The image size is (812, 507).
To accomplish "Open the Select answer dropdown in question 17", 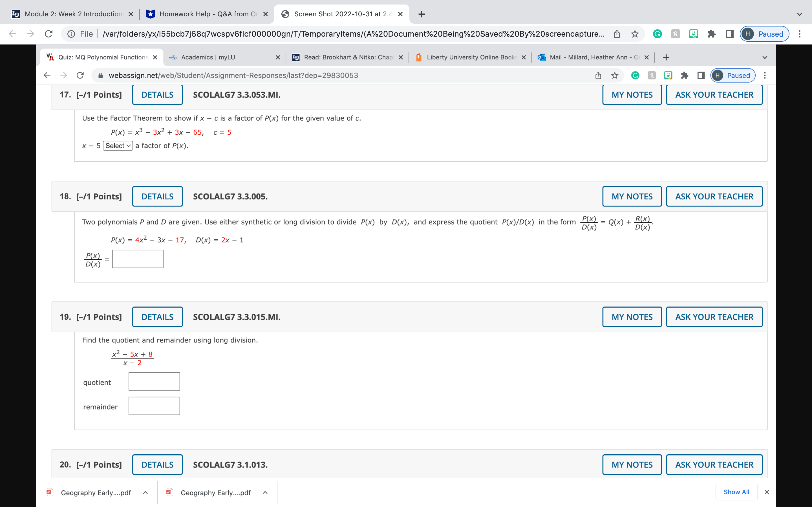I will click(x=118, y=146).
